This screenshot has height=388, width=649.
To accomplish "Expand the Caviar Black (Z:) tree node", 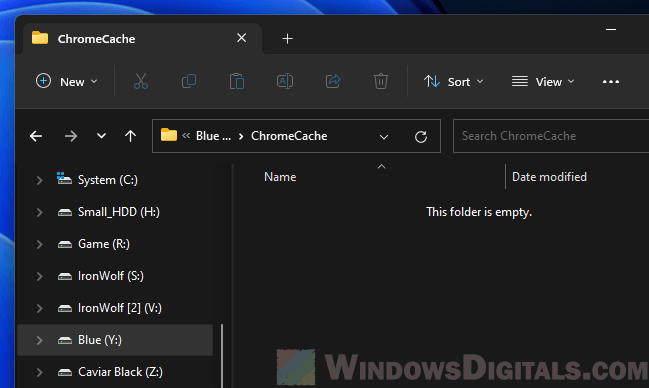I will click(x=39, y=372).
